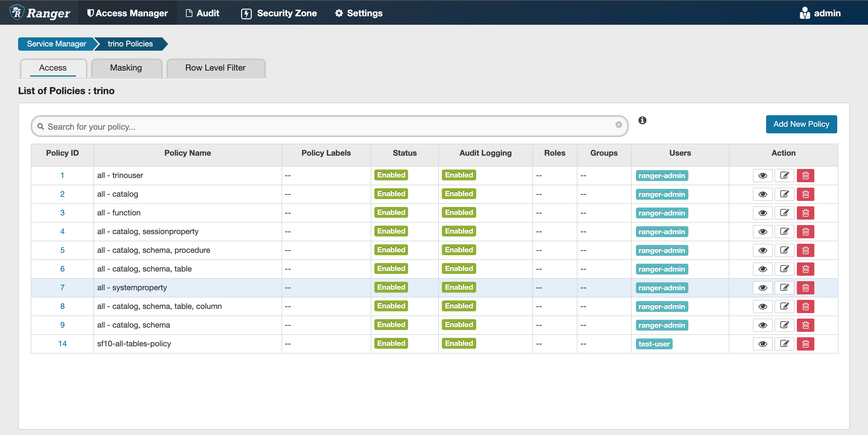
Task: Open the Settings menu
Action: coord(359,13)
